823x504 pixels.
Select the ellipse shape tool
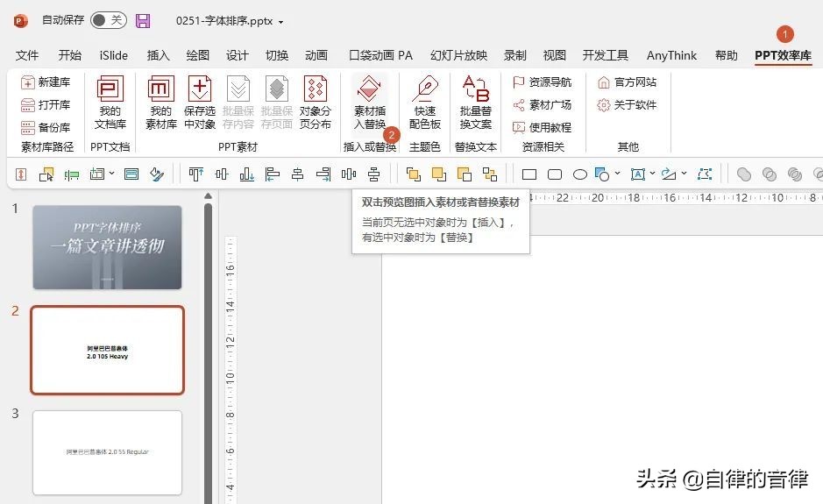pos(580,174)
